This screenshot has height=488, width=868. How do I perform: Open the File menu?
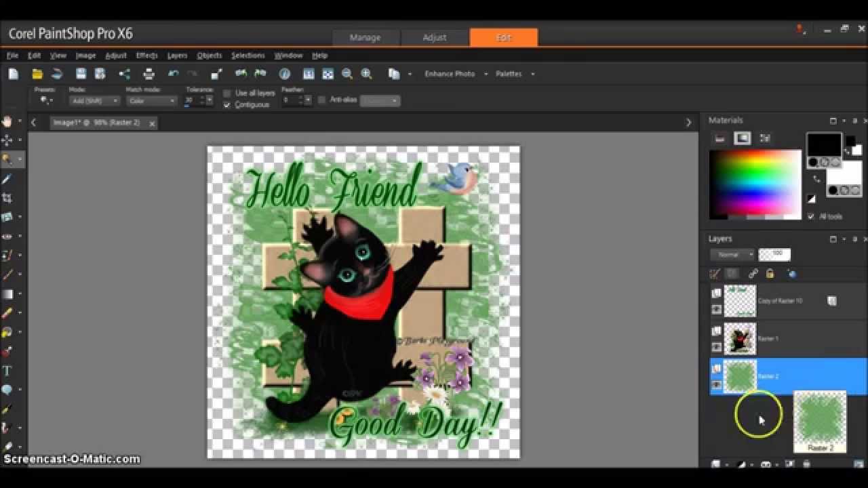[12, 56]
